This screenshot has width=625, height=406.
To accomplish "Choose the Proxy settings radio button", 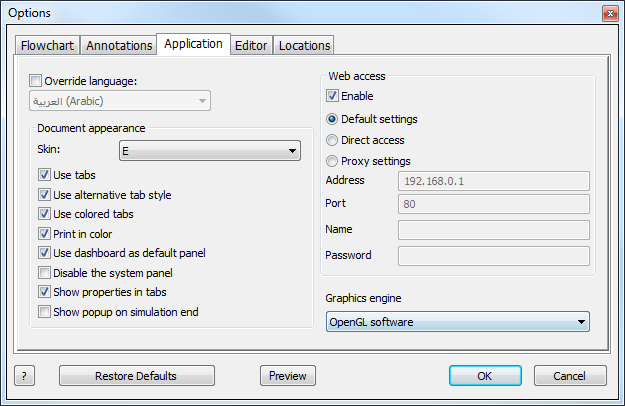I will (332, 161).
